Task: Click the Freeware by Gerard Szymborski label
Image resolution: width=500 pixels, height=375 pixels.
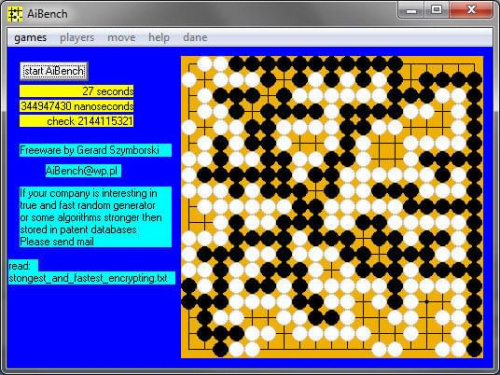Action: (x=95, y=150)
